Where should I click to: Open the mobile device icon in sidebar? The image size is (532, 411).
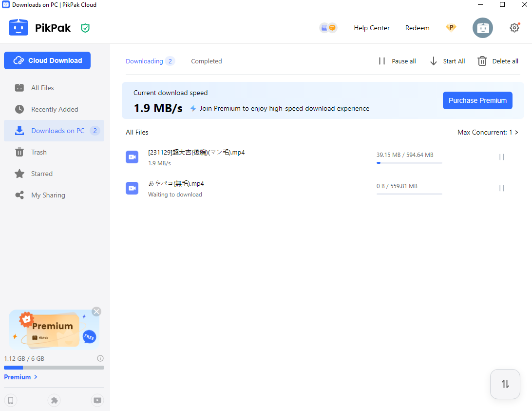coord(11,400)
